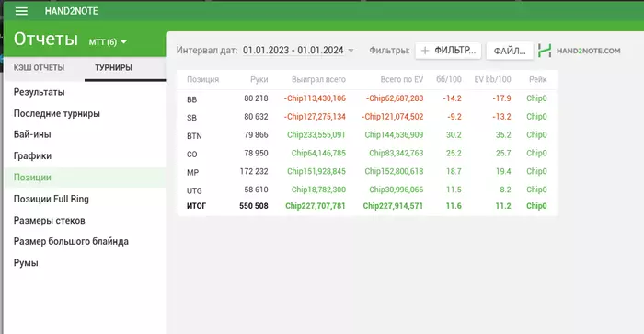Click the -Chip62,687,283 EV cell
This screenshot has height=334, width=644.
[x=395, y=98]
